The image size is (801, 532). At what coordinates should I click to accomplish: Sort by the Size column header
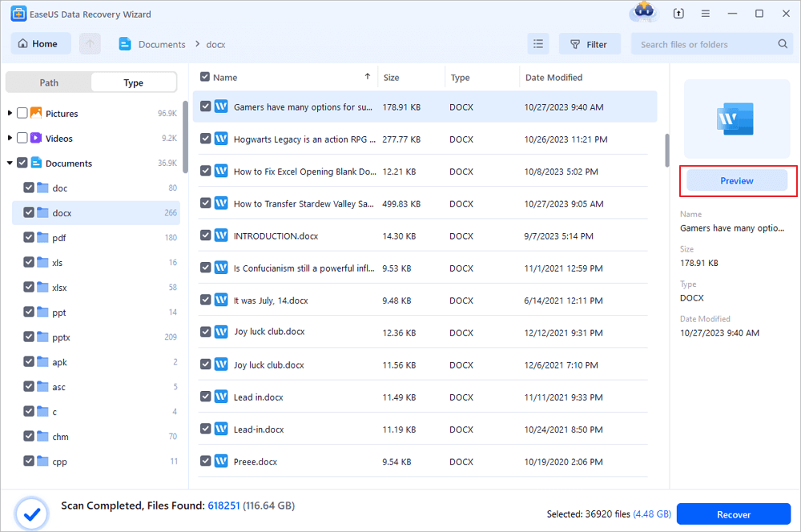point(392,77)
